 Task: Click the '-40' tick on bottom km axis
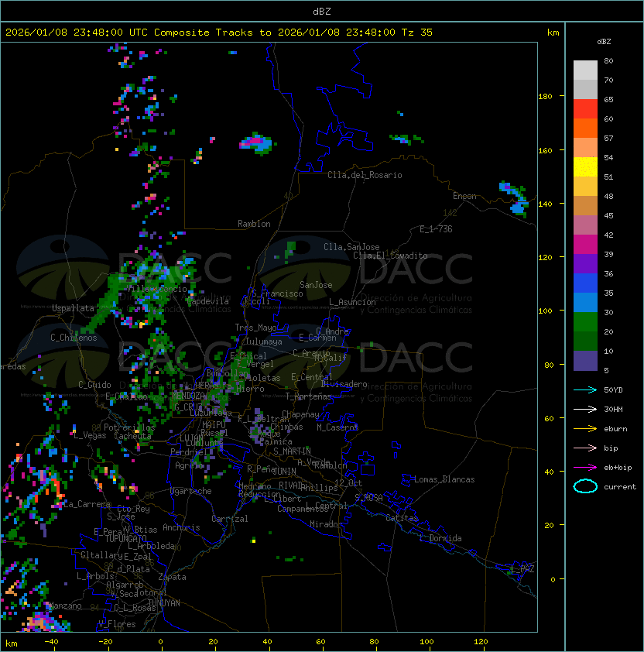pos(52,642)
